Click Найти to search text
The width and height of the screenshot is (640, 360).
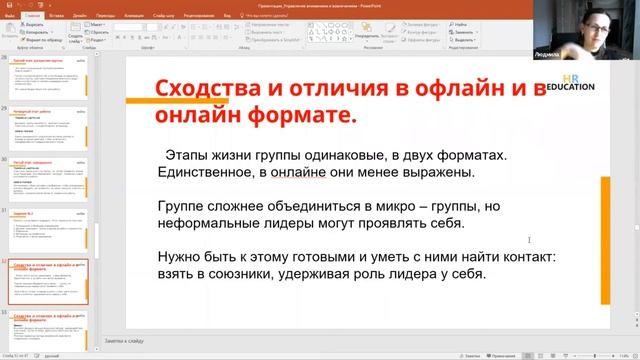(458, 24)
